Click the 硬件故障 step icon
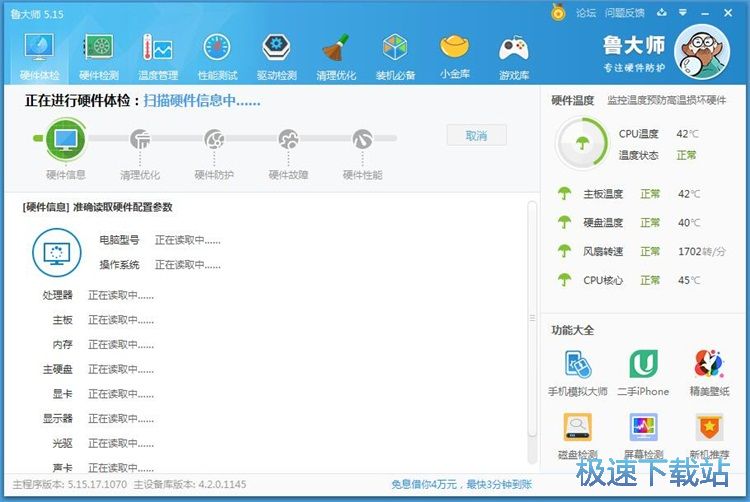Viewport: 750px width, 502px height. tap(288, 139)
